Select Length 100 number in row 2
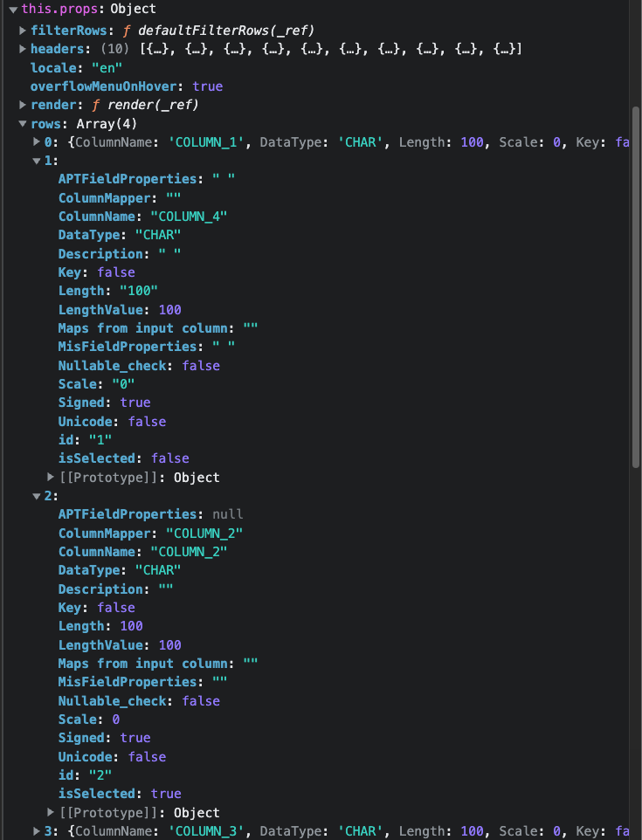The height and width of the screenshot is (840, 642). click(x=131, y=626)
